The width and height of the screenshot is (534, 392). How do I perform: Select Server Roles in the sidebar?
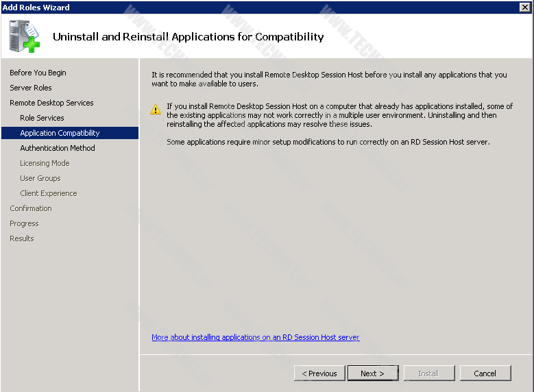pos(31,88)
